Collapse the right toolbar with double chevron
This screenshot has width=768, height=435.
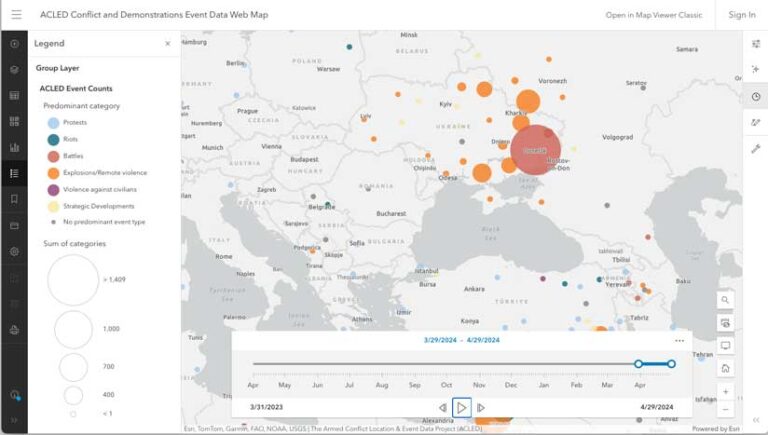pos(756,420)
